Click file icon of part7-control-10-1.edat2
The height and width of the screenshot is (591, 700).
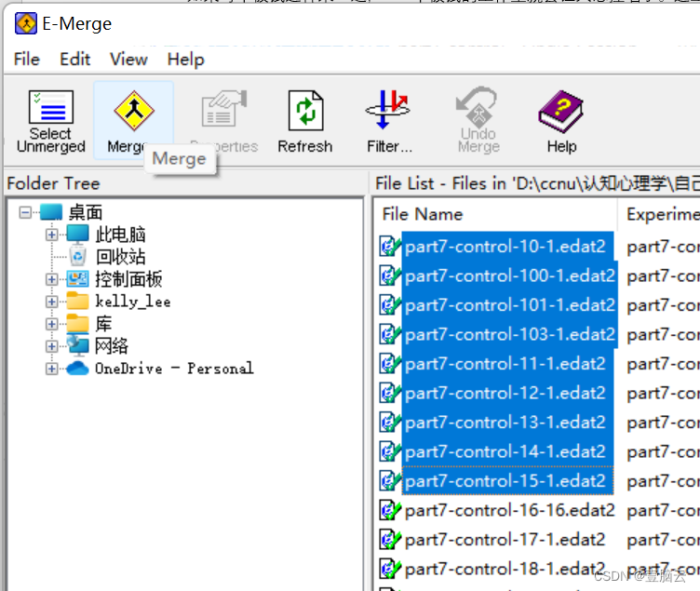(390, 246)
